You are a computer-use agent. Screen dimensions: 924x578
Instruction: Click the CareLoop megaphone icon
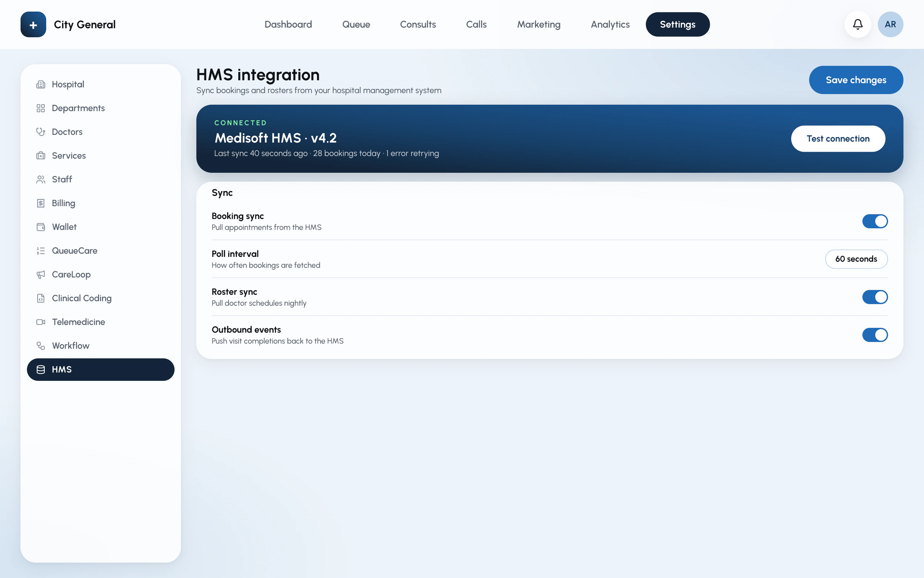pos(41,275)
